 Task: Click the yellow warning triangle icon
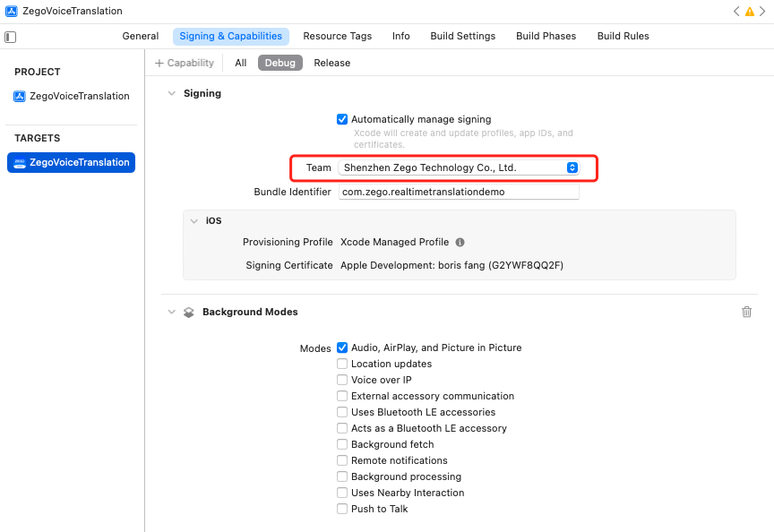click(x=749, y=12)
